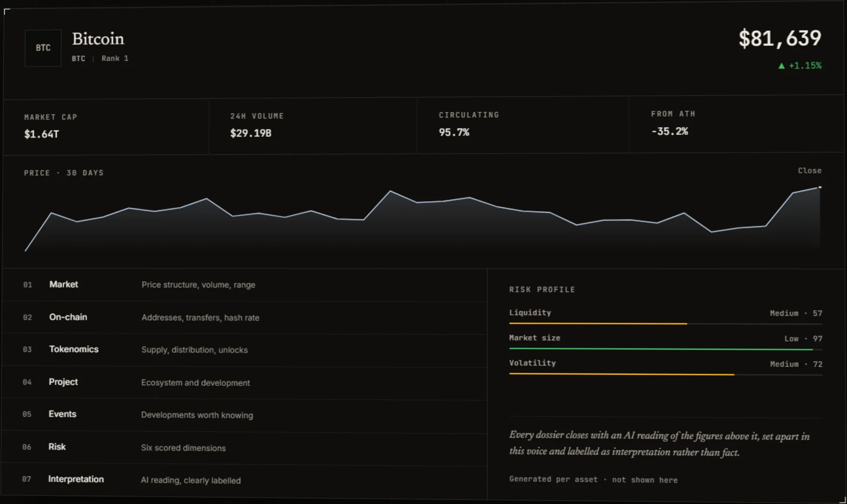Image resolution: width=847 pixels, height=504 pixels.
Task: Click the -35.2% from ATH value
Action: point(669,132)
